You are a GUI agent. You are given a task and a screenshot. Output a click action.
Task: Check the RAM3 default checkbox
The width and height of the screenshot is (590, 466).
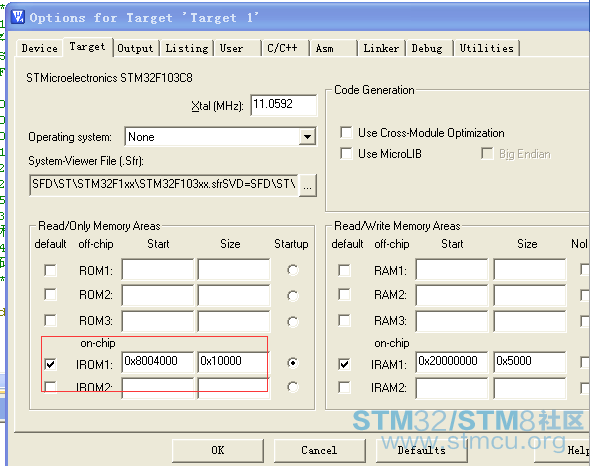(344, 320)
